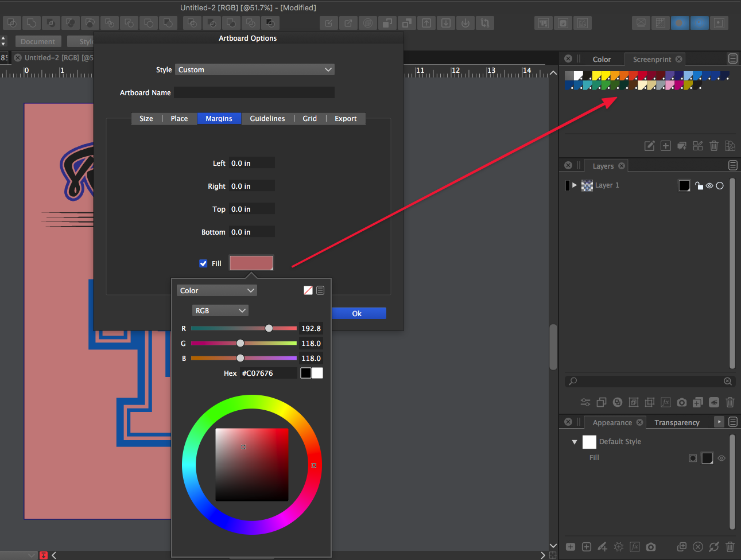The height and width of the screenshot is (560, 741).
Task: Switch to the Transparency panel tab
Action: (x=676, y=422)
